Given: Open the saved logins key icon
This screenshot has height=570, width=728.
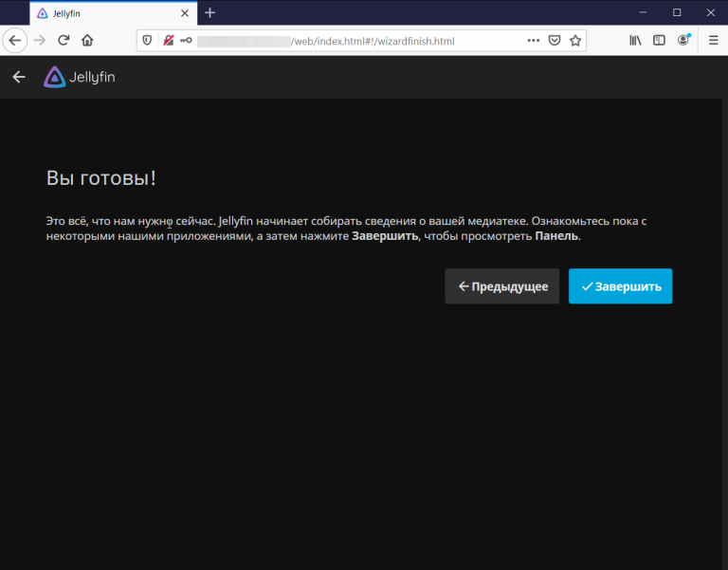Looking at the screenshot, I should pos(186,41).
